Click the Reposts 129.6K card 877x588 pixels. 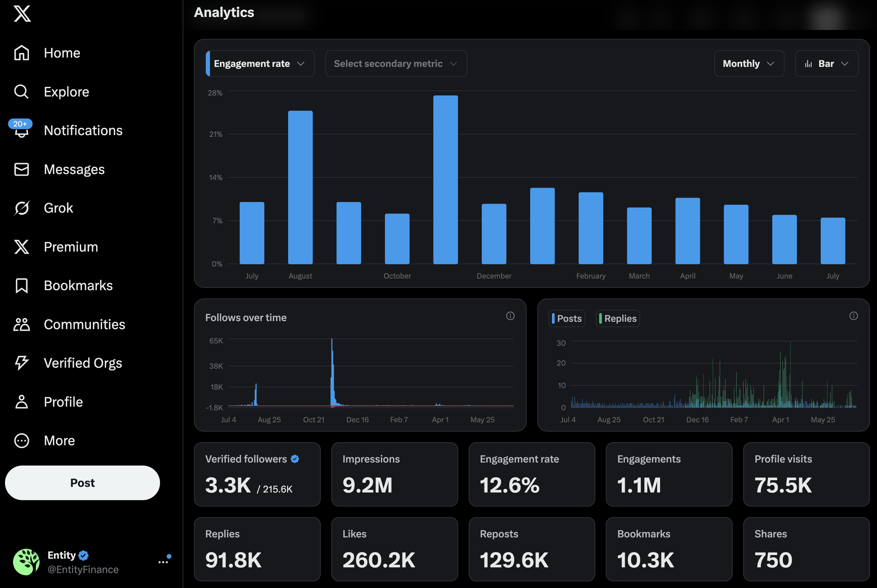click(x=532, y=549)
